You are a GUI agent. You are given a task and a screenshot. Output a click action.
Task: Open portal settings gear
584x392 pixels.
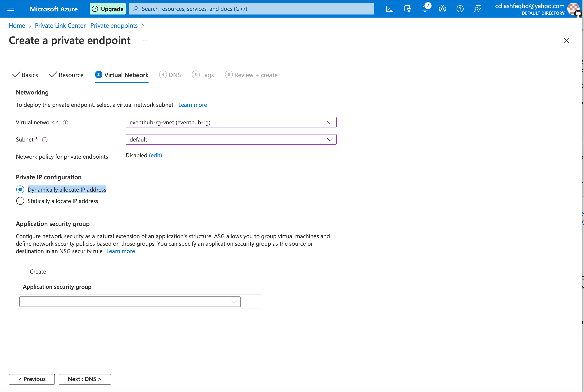(x=442, y=9)
